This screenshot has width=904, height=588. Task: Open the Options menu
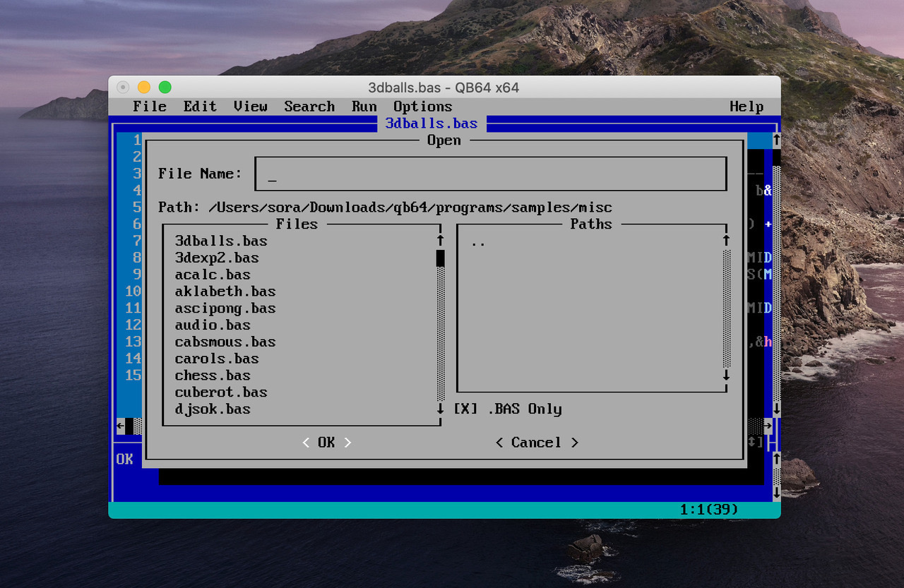[x=422, y=107]
